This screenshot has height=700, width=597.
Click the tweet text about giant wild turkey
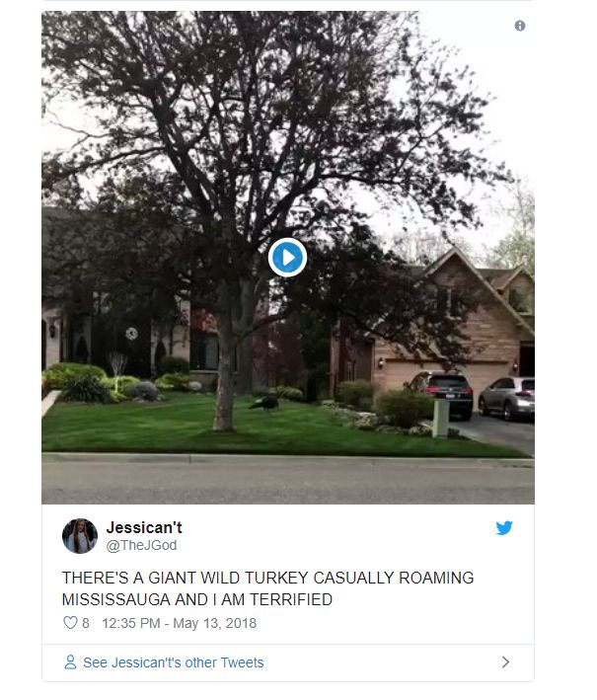(x=267, y=588)
